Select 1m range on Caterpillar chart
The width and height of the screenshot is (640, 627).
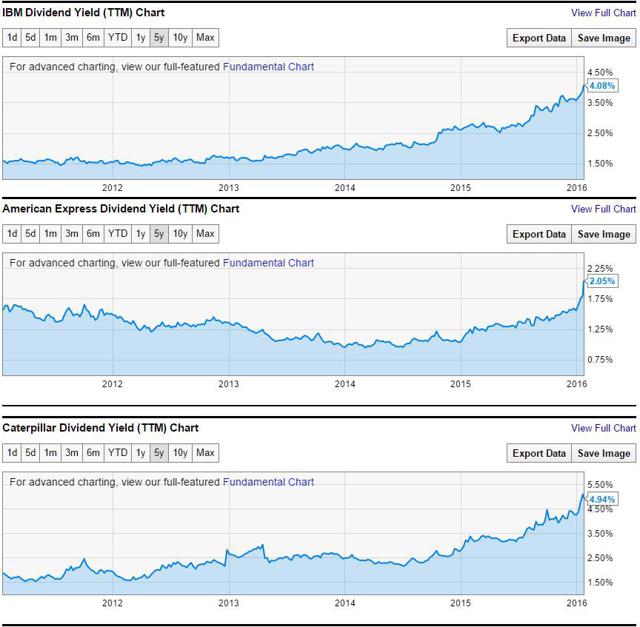coord(50,453)
